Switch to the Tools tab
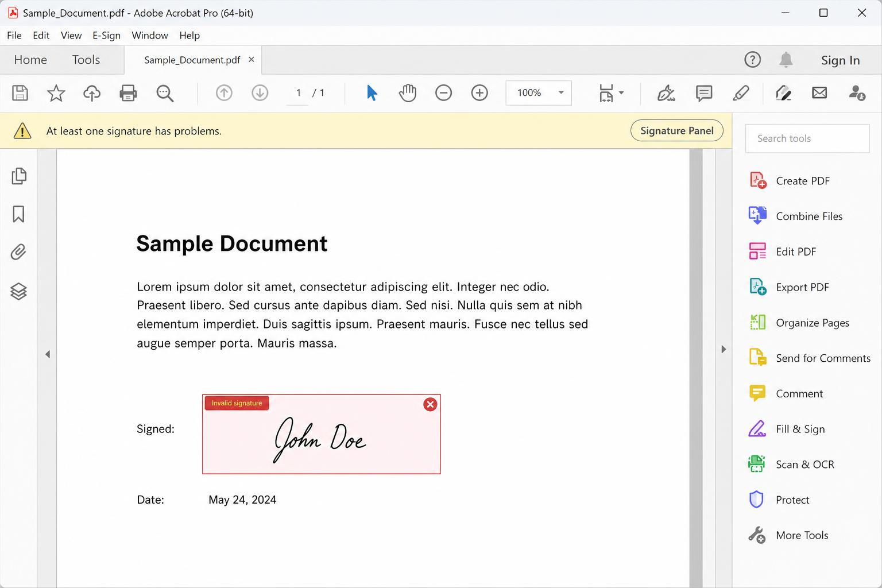This screenshot has height=588, width=882. click(x=86, y=60)
